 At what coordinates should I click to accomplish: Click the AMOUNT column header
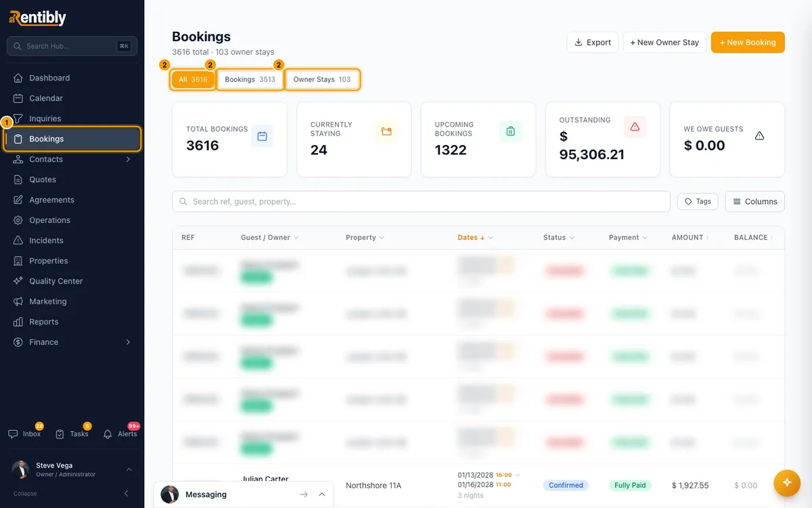[687, 238]
